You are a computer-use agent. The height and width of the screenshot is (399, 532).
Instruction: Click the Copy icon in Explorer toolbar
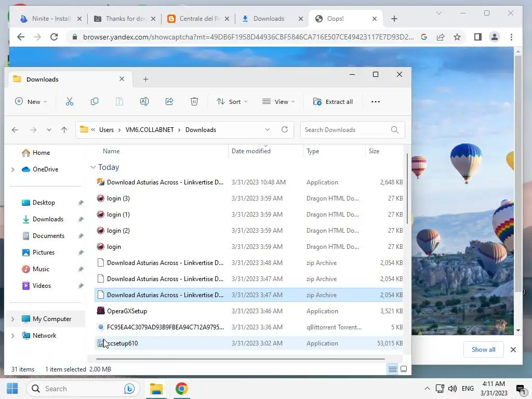(x=95, y=101)
